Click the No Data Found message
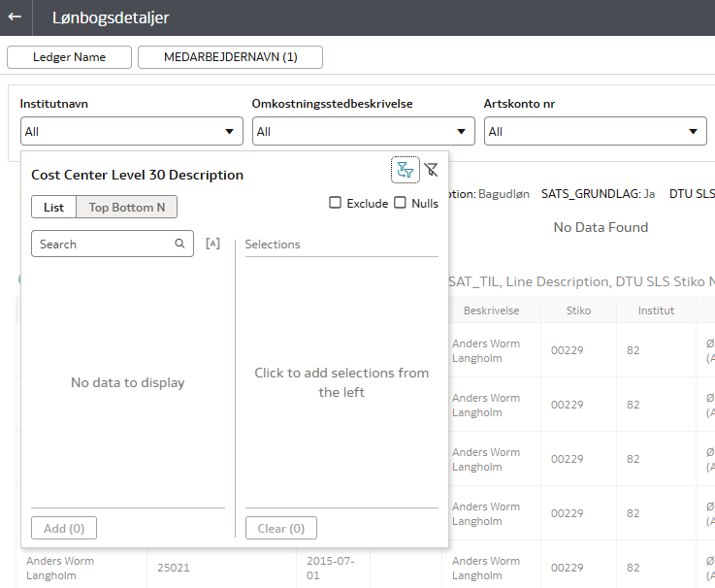715x588 pixels. [x=601, y=227]
